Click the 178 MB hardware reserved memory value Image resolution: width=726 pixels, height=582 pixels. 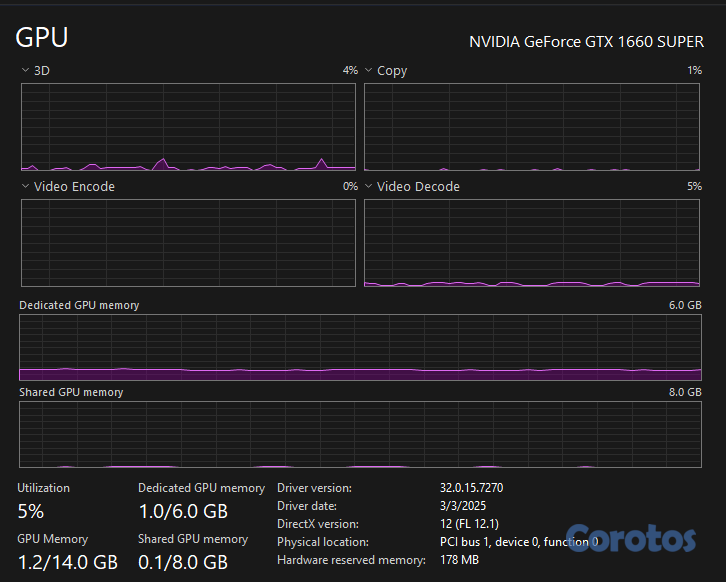[460, 560]
